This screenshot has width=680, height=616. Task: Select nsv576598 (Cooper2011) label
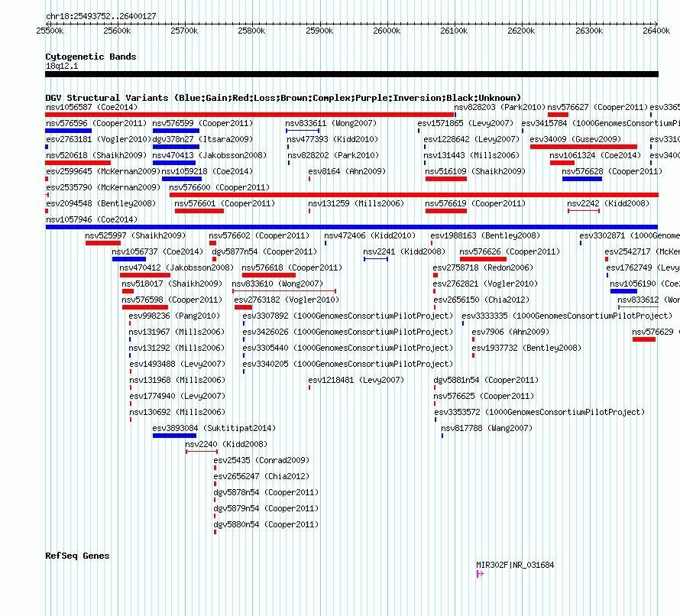click(172, 300)
